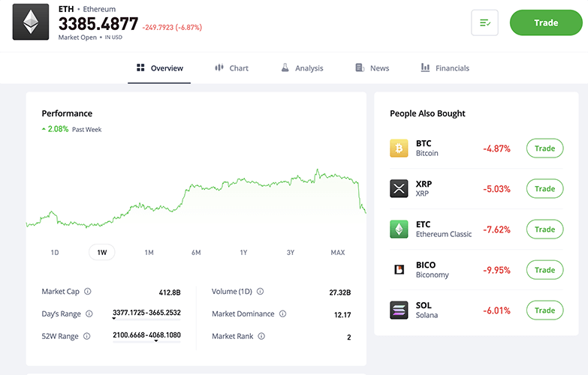The image size is (588, 375).
Task: Switch performance chart to MAX range
Action: (x=337, y=253)
